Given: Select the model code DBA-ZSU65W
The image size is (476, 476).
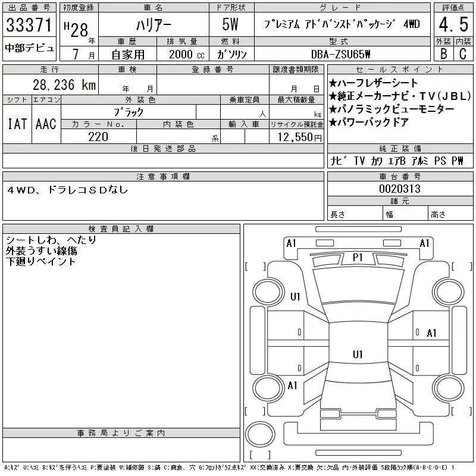Looking at the screenshot, I should [342, 54].
